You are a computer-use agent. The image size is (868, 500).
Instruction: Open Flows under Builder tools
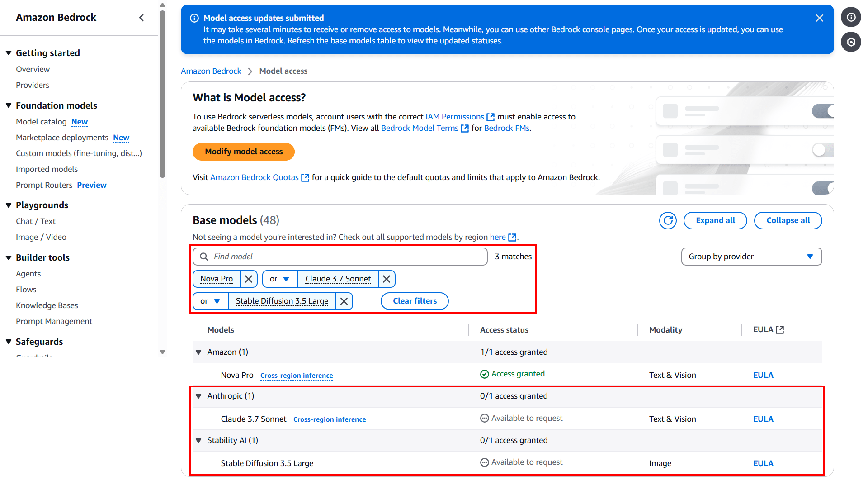[x=26, y=290]
